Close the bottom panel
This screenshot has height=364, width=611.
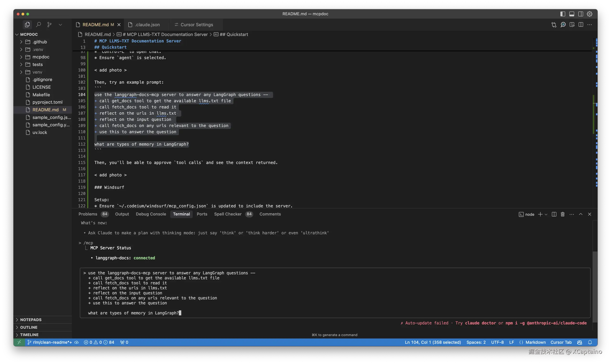pos(589,214)
